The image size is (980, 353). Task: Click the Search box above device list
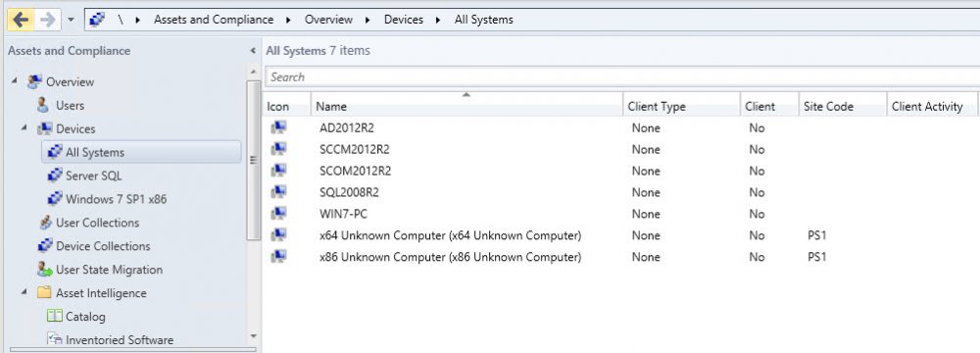tap(622, 77)
